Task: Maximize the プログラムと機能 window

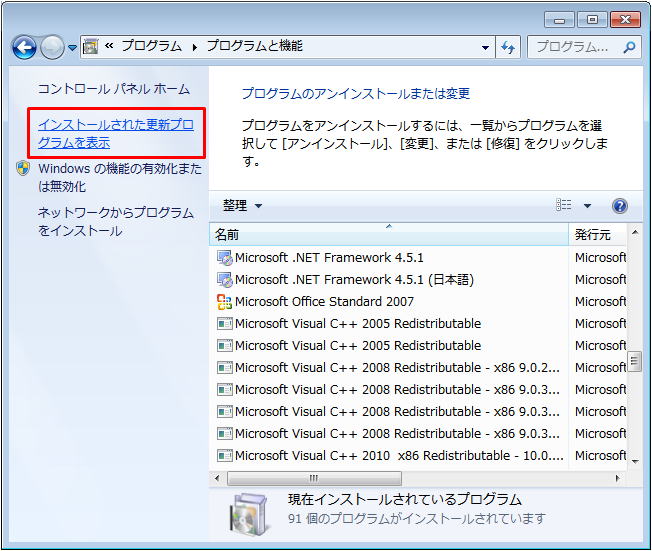Action: [592, 20]
